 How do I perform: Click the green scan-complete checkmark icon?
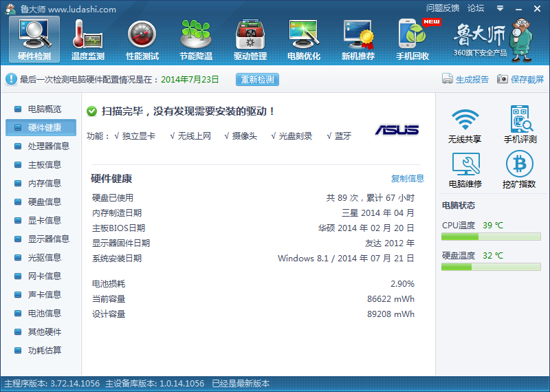[x=91, y=111]
